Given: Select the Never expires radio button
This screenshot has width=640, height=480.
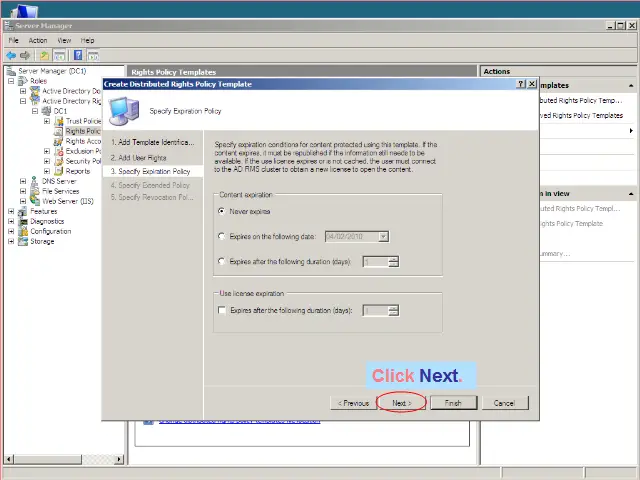Looking at the screenshot, I should [222, 211].
